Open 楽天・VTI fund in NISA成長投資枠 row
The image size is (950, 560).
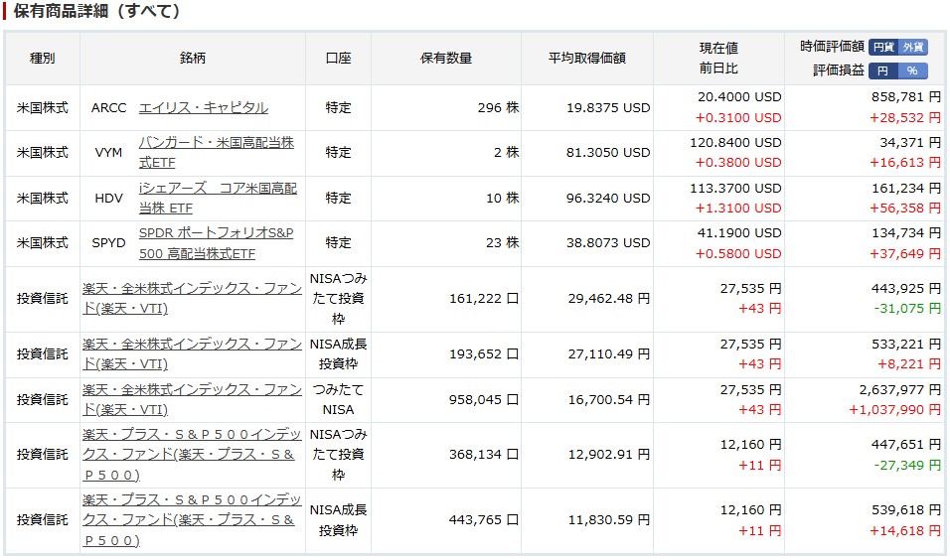tap(192, 354)
